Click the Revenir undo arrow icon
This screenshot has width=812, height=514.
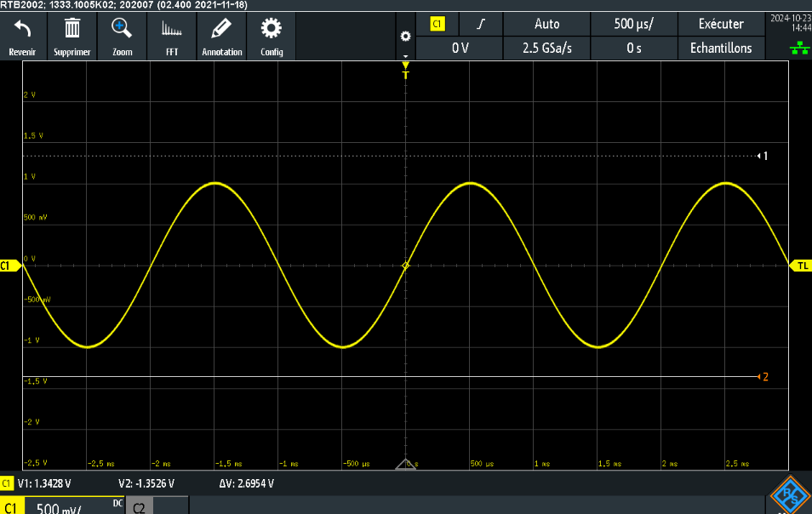[x=22, y=37]
